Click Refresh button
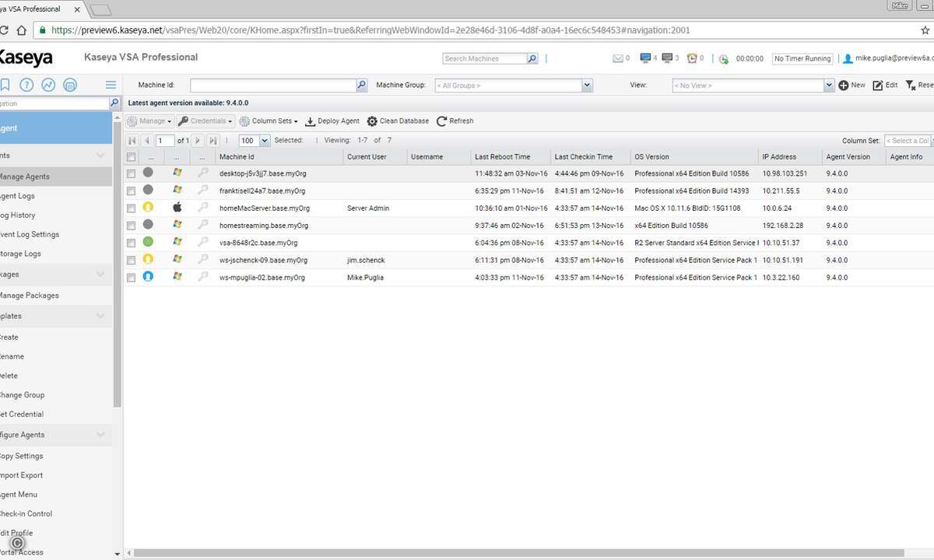The height and width of the screenshot is (560, 934). (455, 121)
